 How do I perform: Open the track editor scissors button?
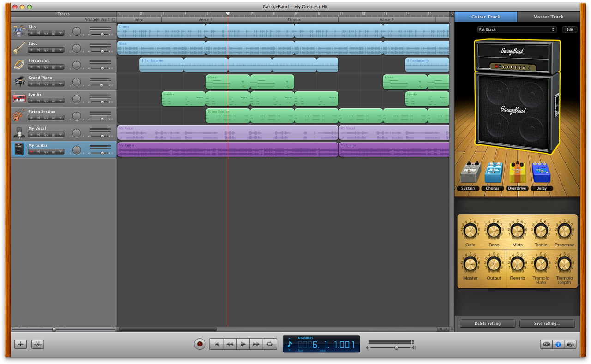coord(37,344)
